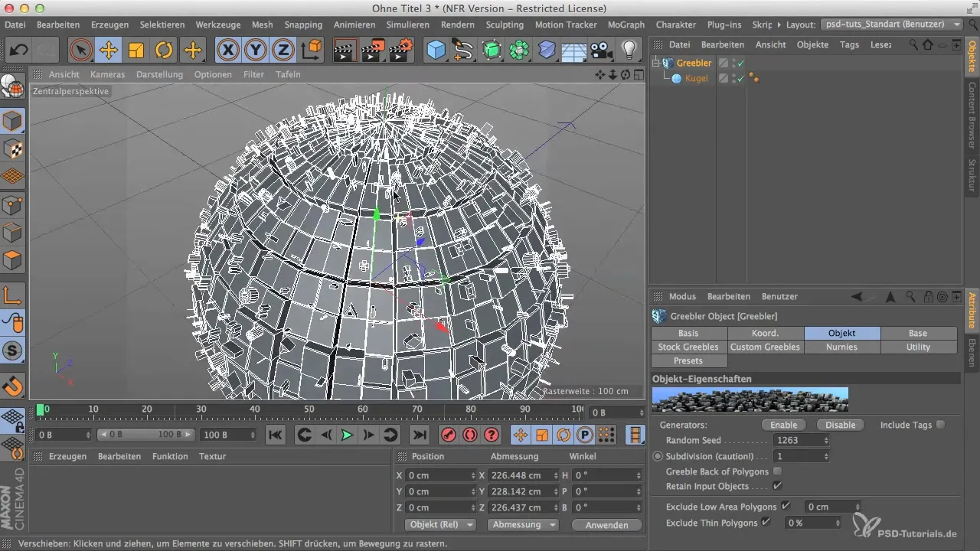Click the Position X input field
Image resolution: width=980 pixels, height=551 pixels.
[439, 475]
